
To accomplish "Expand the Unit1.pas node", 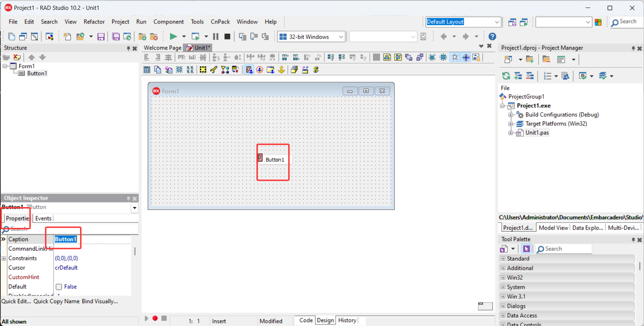I will click(511, 133).
